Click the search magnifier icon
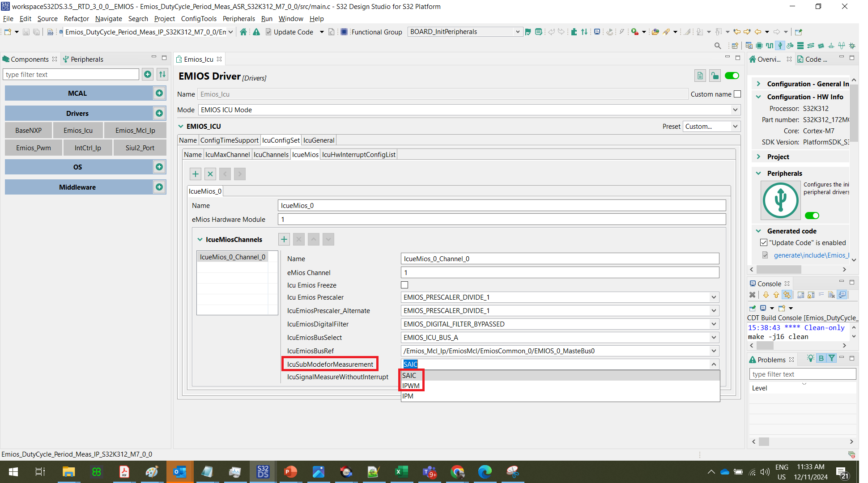The width and height of the screenshot is (868, 483). [718, 46]
